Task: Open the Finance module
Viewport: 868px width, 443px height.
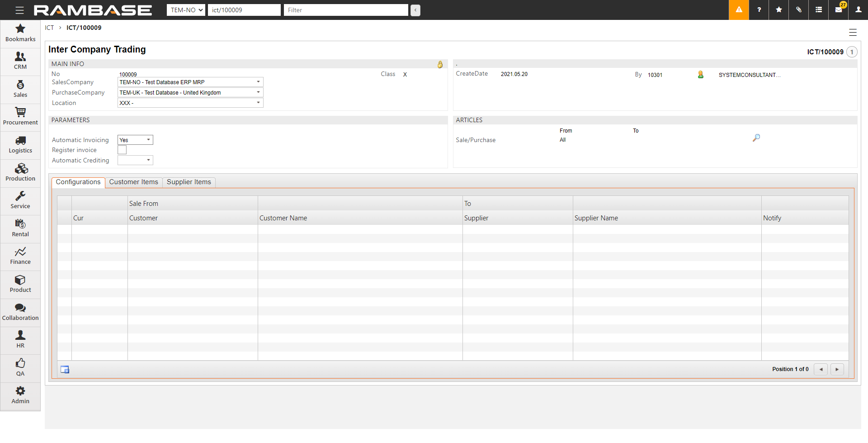Action: [20, 256]
